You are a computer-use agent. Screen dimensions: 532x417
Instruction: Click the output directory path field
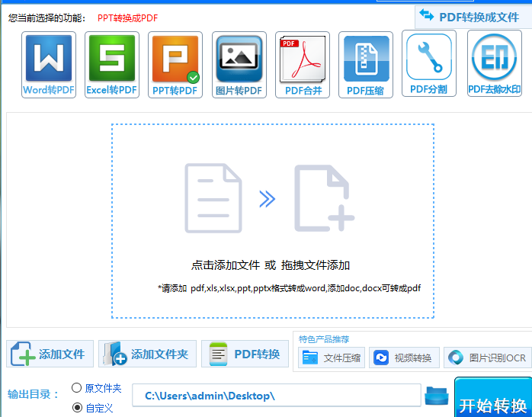[277, 396]
